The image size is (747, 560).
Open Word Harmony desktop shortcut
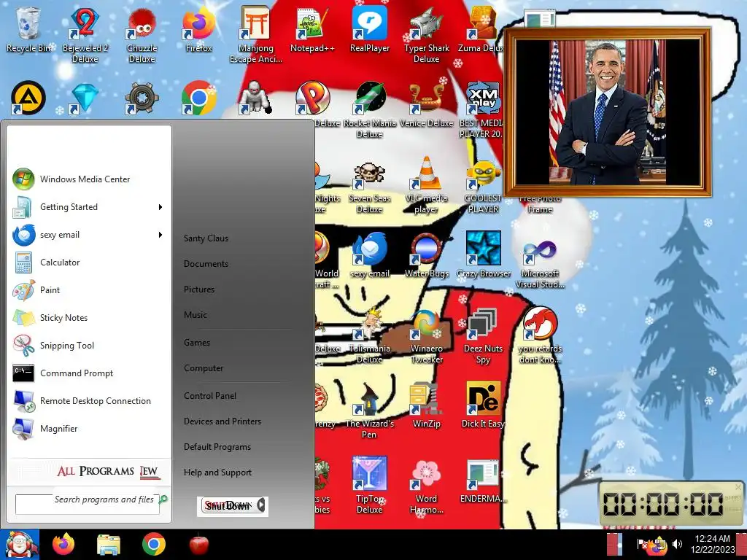click(426, 486)
